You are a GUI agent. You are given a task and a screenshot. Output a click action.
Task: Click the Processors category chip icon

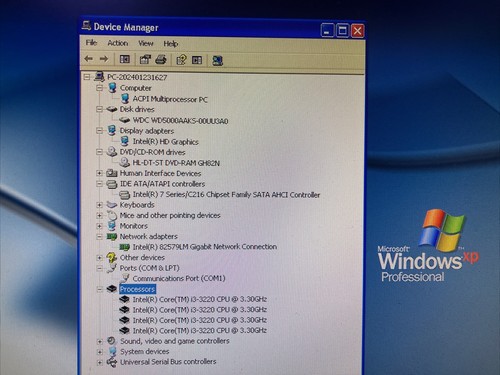click(x=112, y=289)
